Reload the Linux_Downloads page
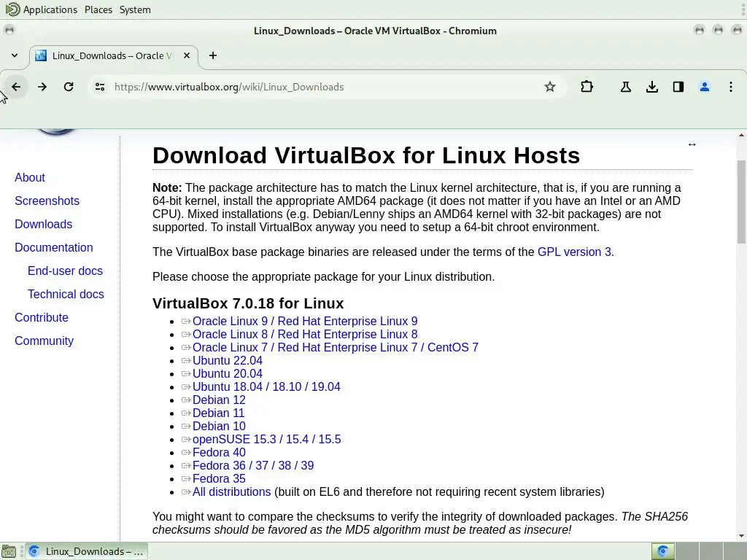 click(x=69, y=87)
